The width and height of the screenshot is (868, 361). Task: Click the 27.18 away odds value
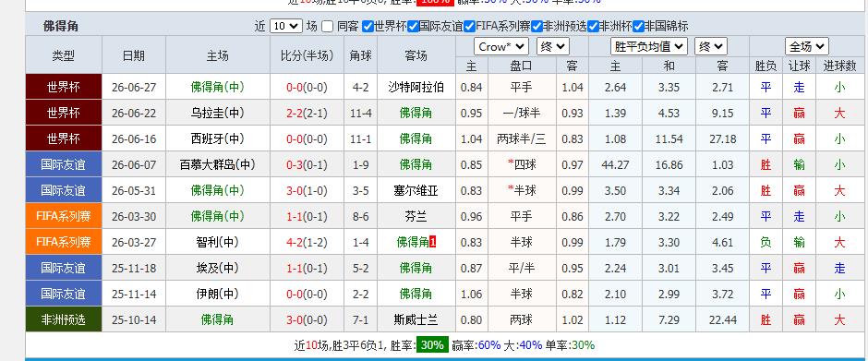[722, 138]
